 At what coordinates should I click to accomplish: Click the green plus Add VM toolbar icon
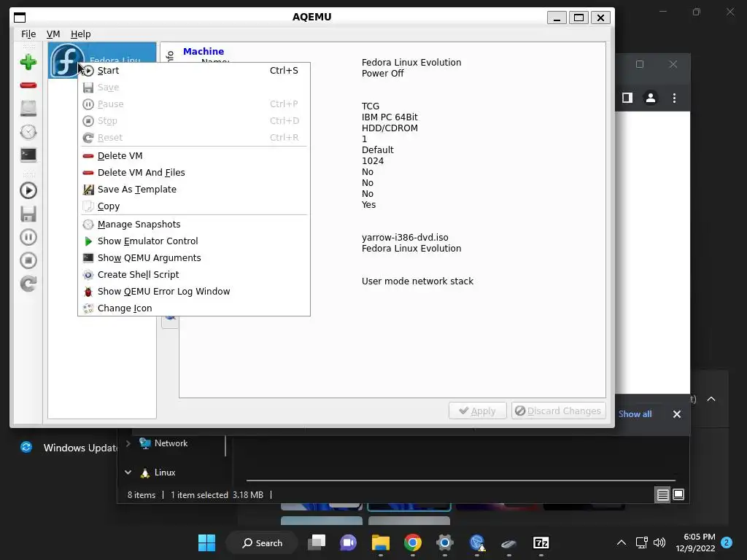28,63
